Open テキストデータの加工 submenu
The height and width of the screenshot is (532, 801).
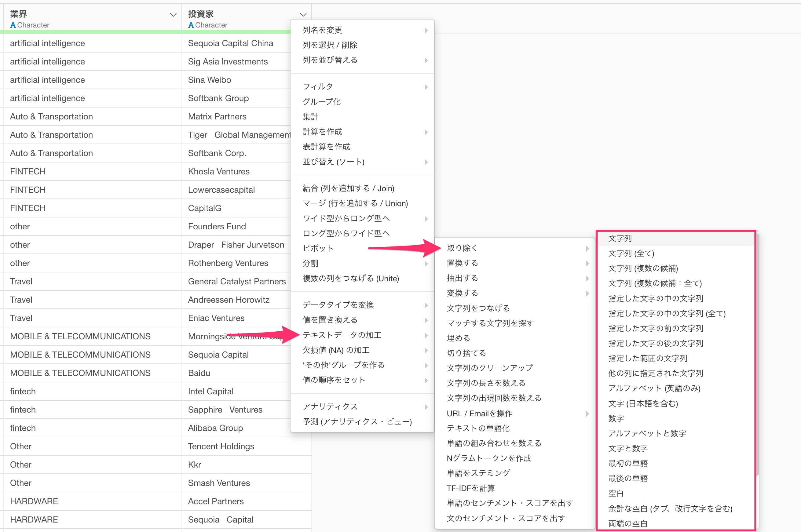click(x=362, y=335)
